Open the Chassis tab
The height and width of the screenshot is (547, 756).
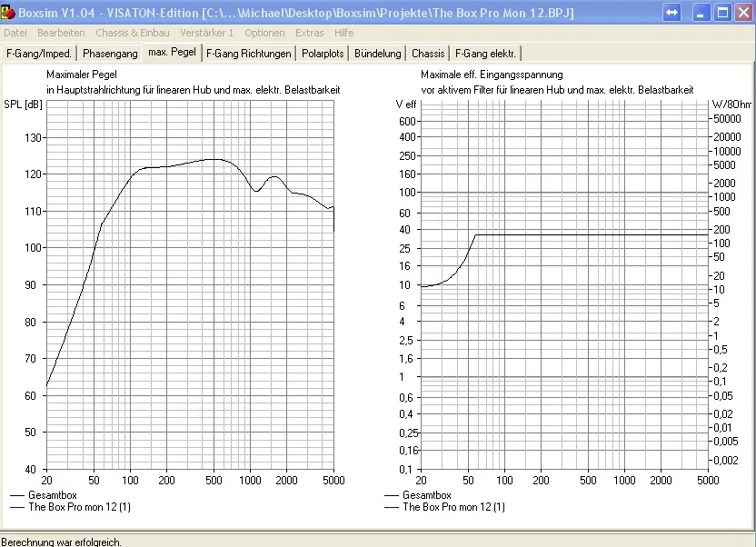428,54
